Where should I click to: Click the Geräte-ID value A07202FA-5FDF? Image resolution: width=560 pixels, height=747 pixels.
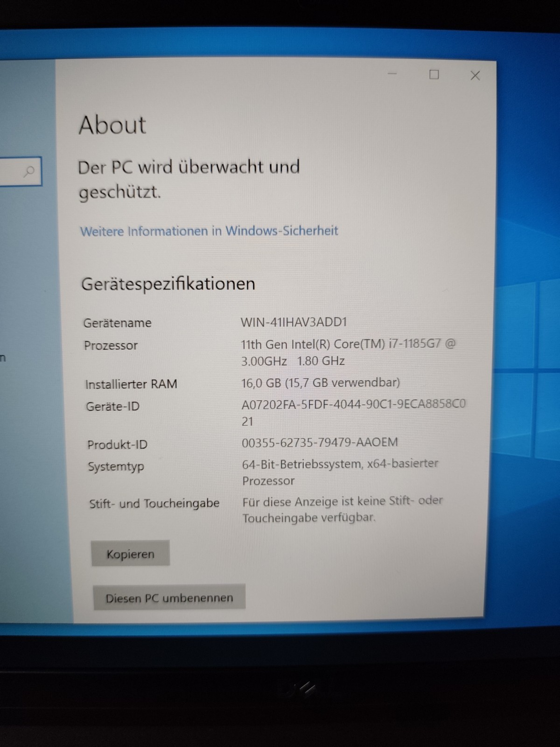click(354, 412)
